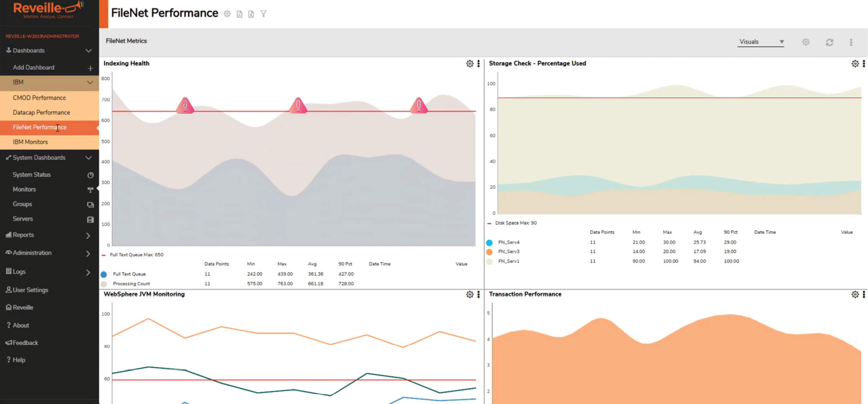Click the Feedback link in sidebar
Screen dimensions: 868x404
(x=25, y=343)
